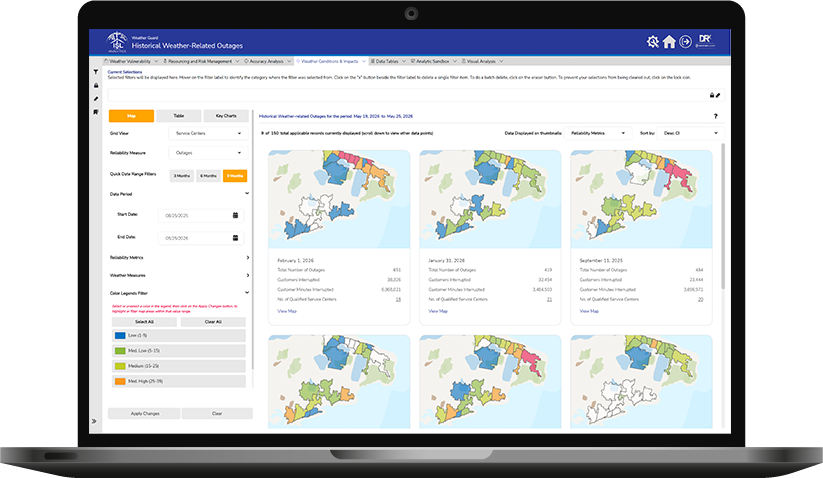
Task: Click the orange Med. High color swatch
Action: coord(120,381)
